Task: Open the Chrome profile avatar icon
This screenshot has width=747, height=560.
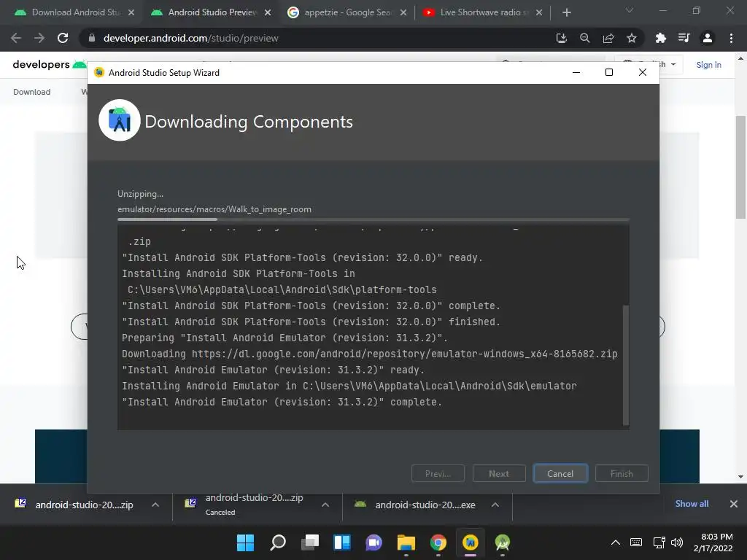Action: 708,38
